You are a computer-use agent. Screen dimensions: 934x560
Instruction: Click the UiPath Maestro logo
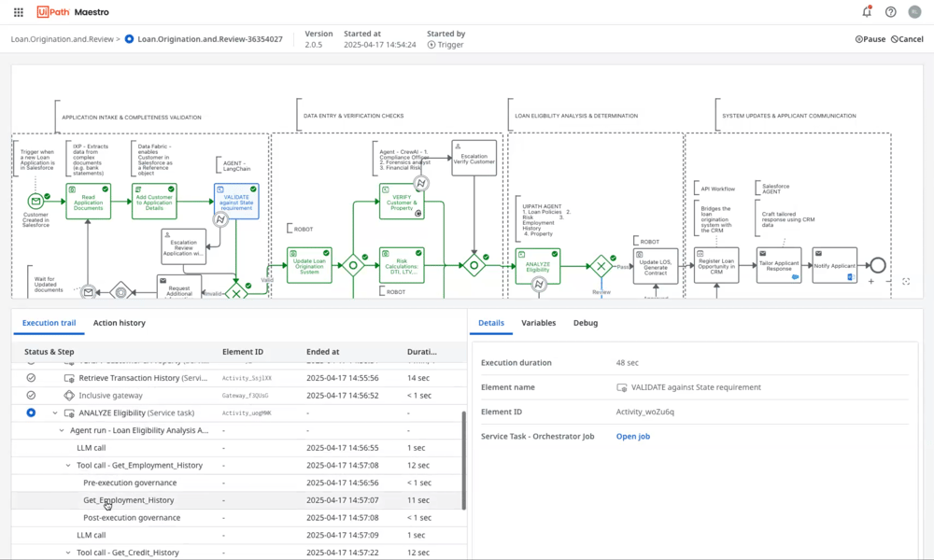tap(73, 12)
